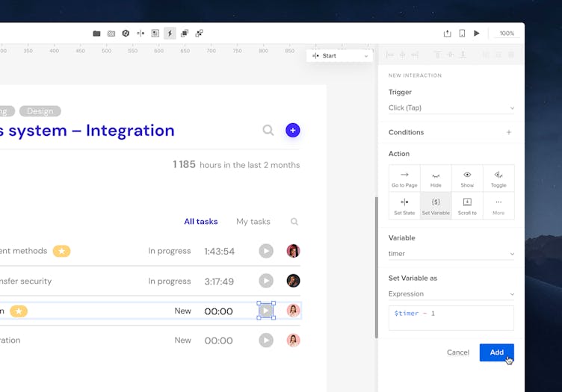Click the Design tag pill
The image size is (562, 392).
[x=40, y=111]
